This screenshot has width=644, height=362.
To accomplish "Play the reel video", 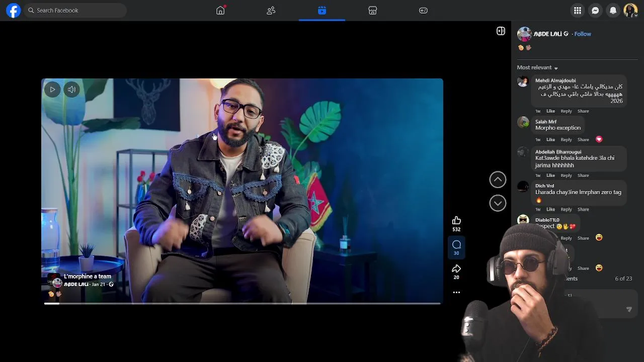I will 52,89.
